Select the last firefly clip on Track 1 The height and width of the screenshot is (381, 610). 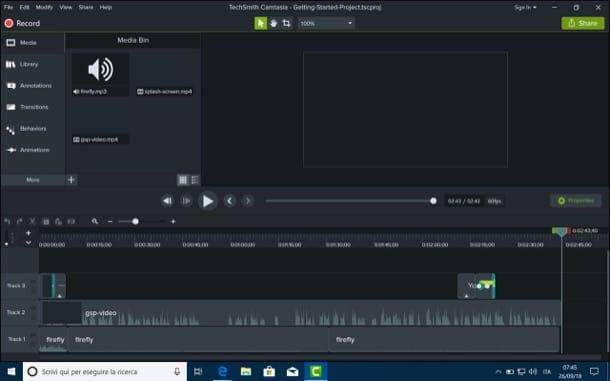point(444,340)
